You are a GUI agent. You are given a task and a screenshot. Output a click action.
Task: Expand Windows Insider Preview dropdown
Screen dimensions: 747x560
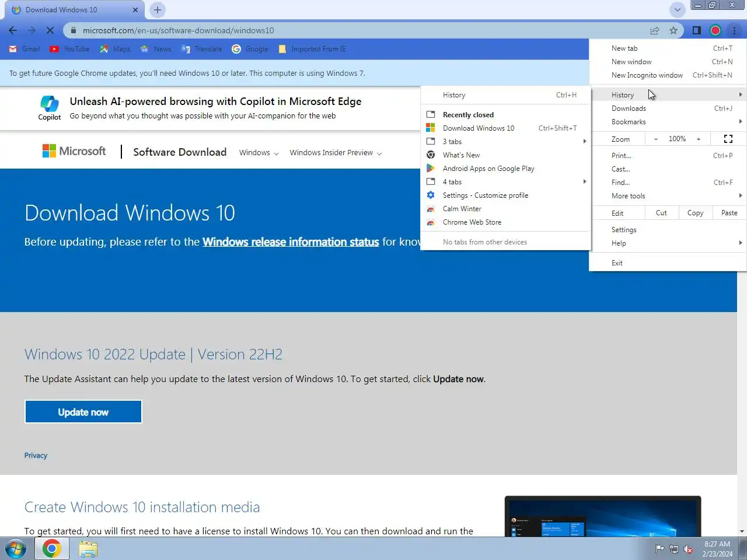coord(336,153)
